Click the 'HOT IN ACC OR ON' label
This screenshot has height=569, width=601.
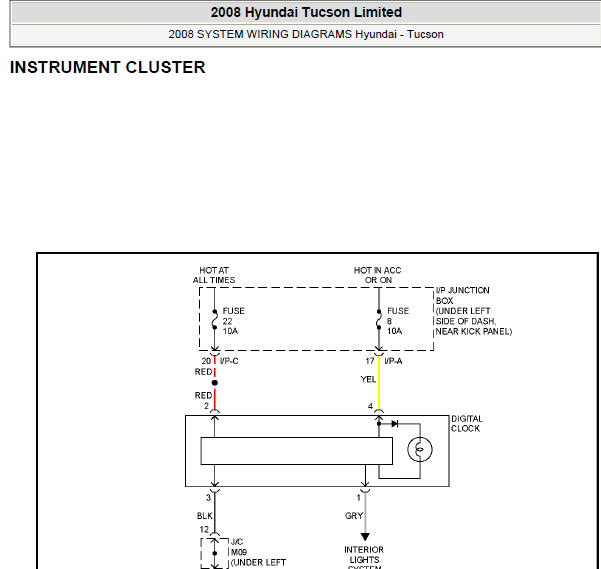(x=378, y=275)
